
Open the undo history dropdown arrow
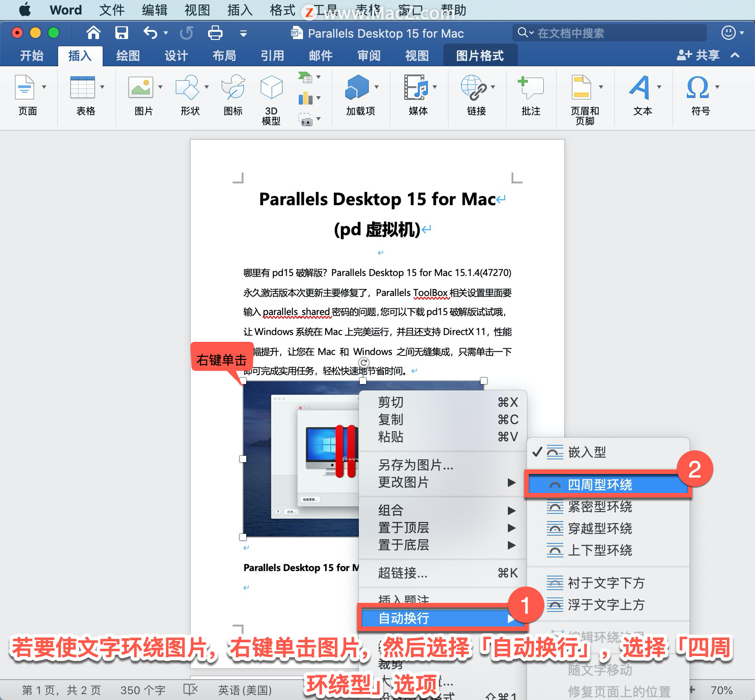click(x=166, y=33)
